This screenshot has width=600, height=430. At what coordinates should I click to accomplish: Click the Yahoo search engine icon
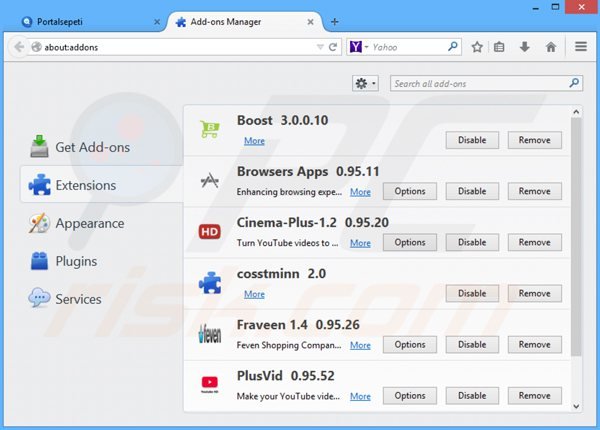pyautogui.click(x=356, y=47)
